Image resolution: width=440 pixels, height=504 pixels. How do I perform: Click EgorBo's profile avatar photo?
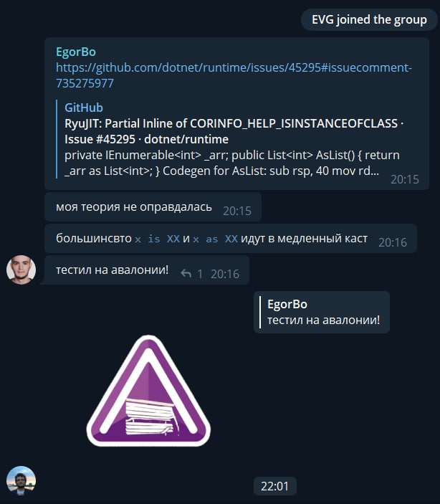21,270
